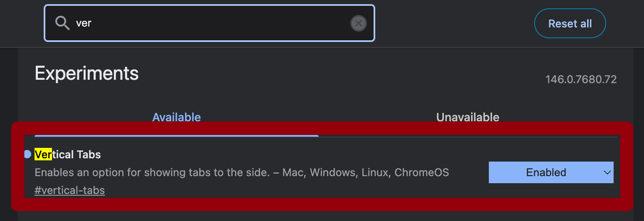
Task: Click the yellow highlighted "Ver" match
Action: (43, 155)
